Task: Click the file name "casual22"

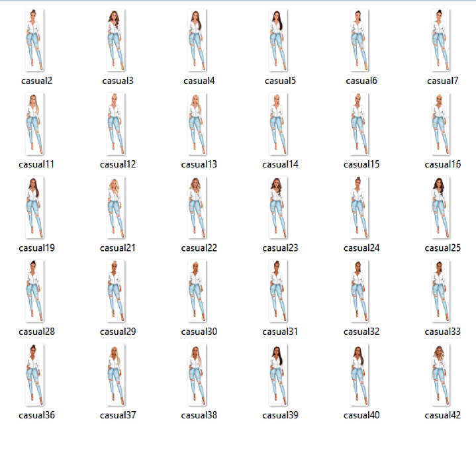Action: coord(199,248)
